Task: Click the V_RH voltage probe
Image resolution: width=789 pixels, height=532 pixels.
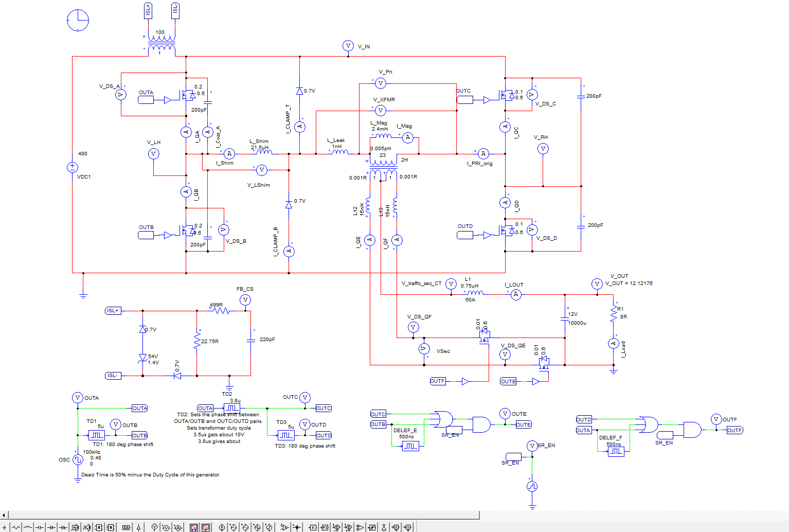Action: tap(543, 149)
